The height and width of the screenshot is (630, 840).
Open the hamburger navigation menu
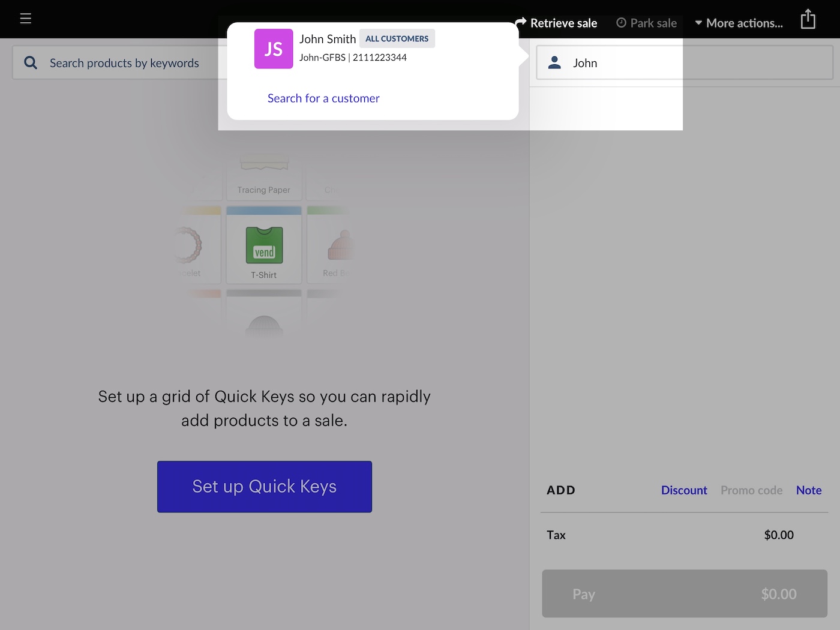(25, 19)
